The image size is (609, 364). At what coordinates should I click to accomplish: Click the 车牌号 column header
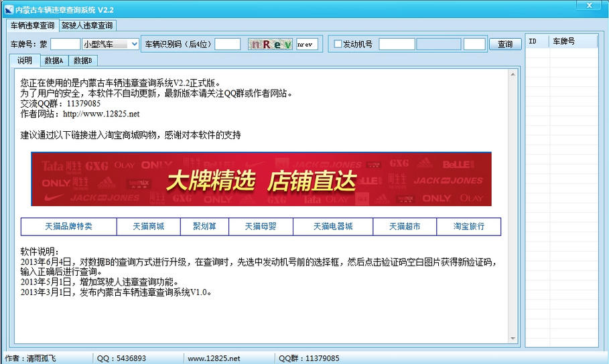click(x=573, y=41)
